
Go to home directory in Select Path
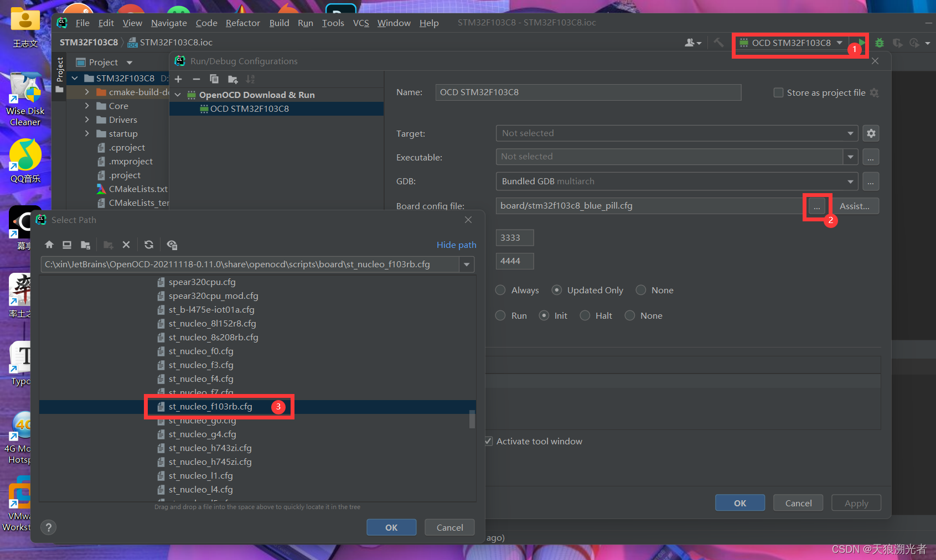click(x=49, y=245)
